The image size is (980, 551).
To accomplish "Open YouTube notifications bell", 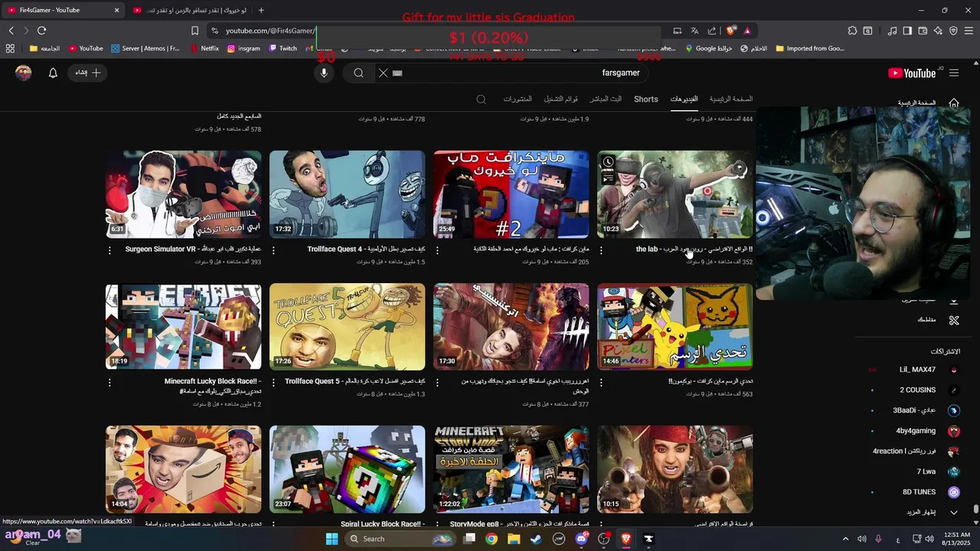I will (x=53, y=73).
